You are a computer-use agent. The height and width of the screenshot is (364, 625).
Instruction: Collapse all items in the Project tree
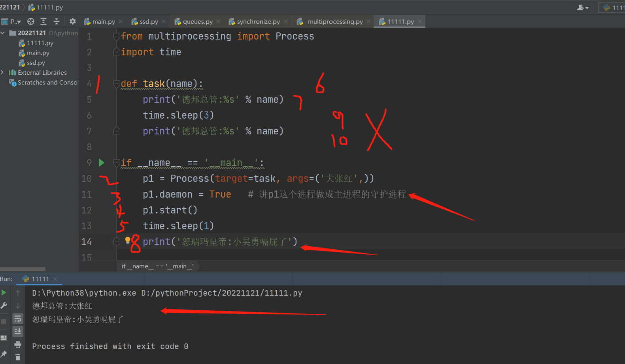[57, 21]
